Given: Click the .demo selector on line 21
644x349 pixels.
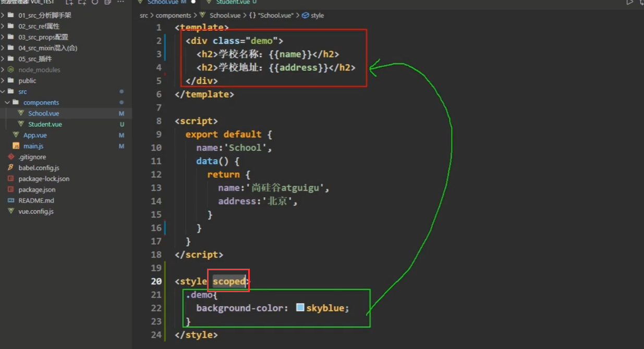Looking at the screenshot, I should (x=199, y=295).
